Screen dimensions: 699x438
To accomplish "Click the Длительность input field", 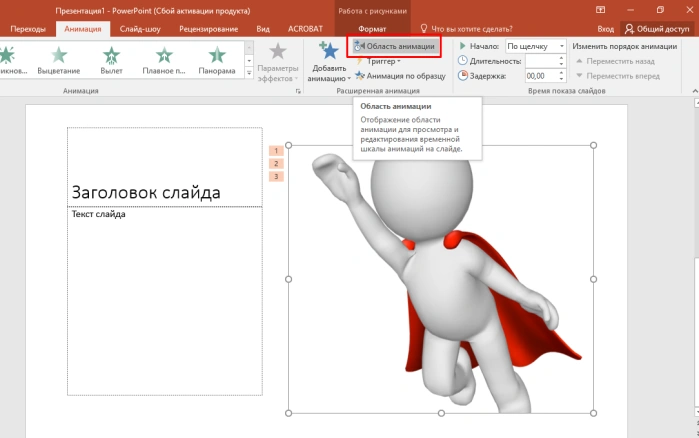I will coord(541,61).
